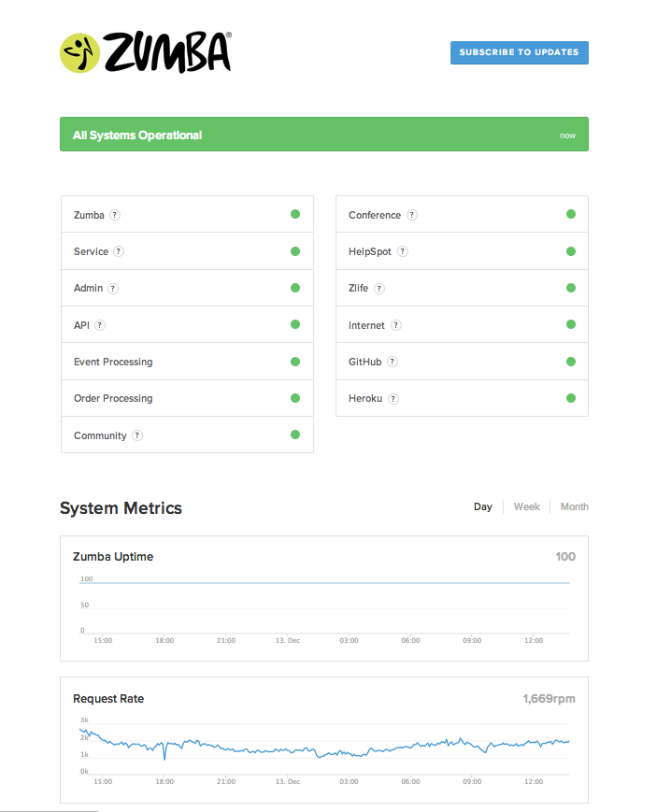
Task: Click the question mark beside Zlife
Action: click(x=379, y=288)
